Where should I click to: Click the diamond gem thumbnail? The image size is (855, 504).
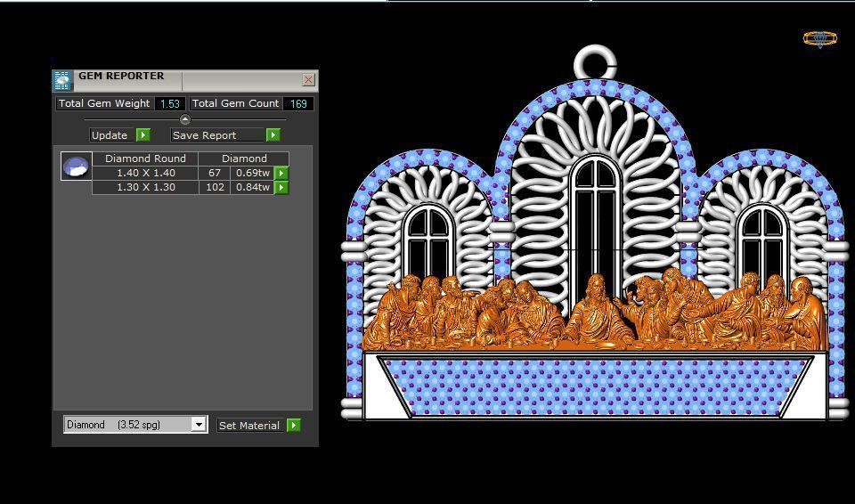(77, 166)
